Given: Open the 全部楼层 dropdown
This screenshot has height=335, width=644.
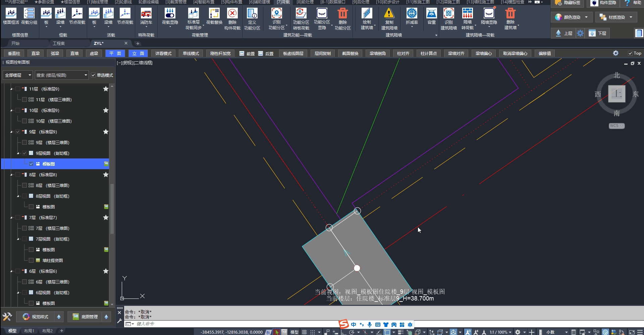Looking at the screenshot, I should [18, 75].
